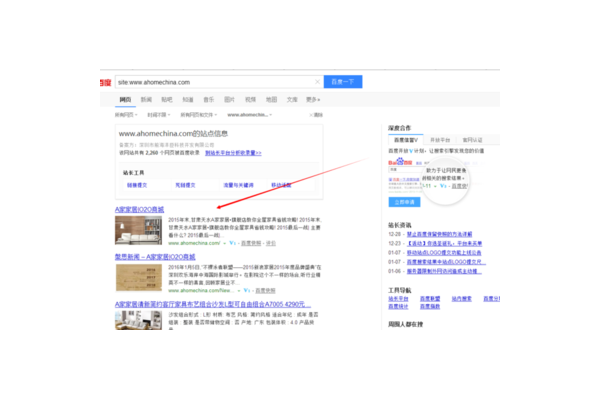Clear the search box with X icon

(318, 82)
